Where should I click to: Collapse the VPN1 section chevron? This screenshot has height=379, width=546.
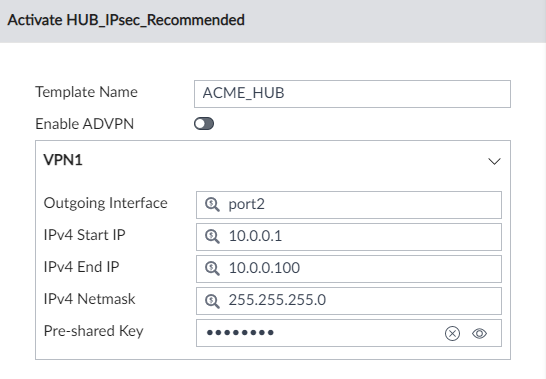(494, 161)
